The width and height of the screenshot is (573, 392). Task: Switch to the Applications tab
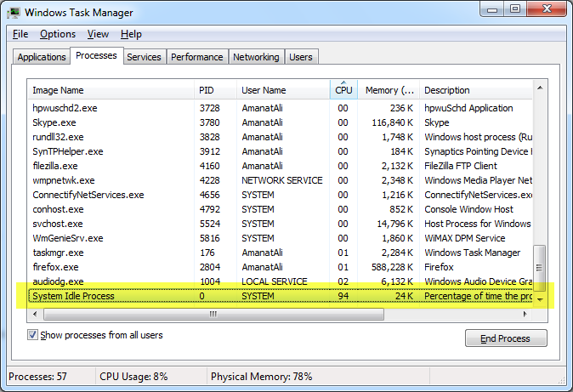click(41, 57)
